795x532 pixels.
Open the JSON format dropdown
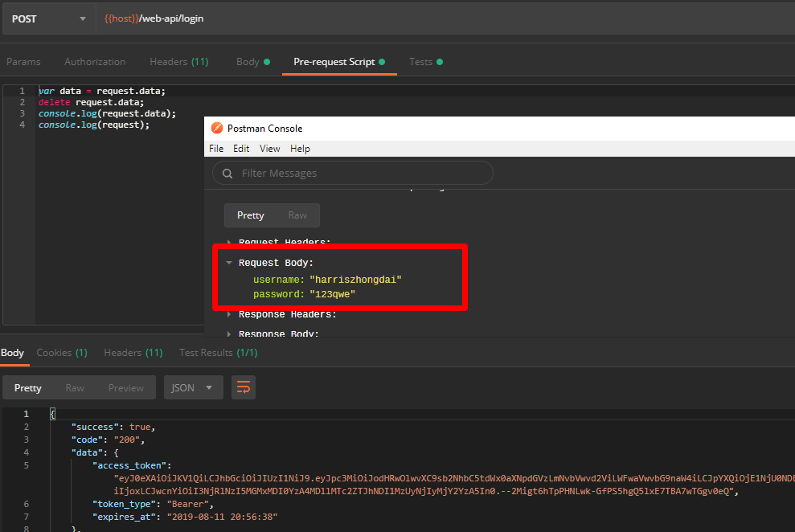pyautogui.click(x=193, y=387)
